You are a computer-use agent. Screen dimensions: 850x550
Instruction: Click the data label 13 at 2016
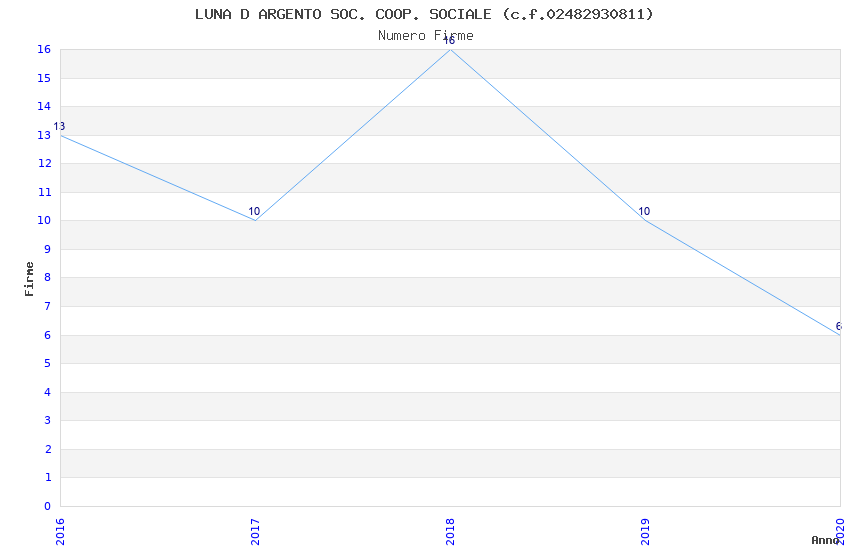pyautogui.click(x=59, y=126)
